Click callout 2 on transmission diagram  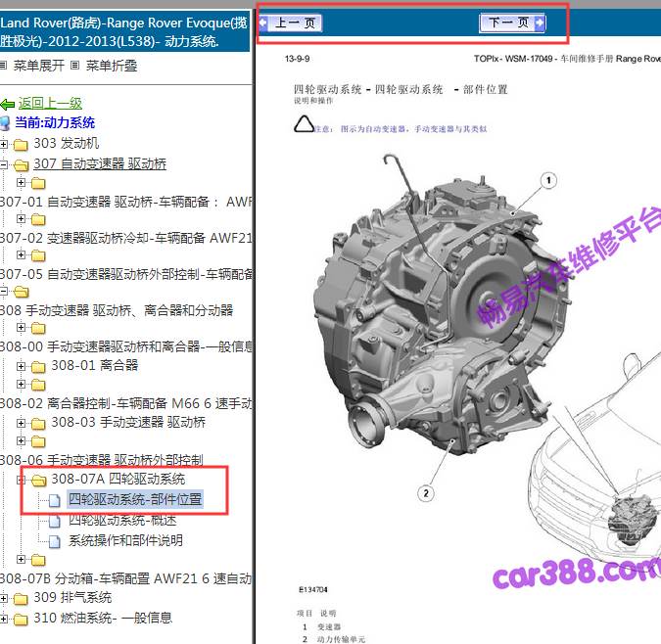[x=426, y=493]
